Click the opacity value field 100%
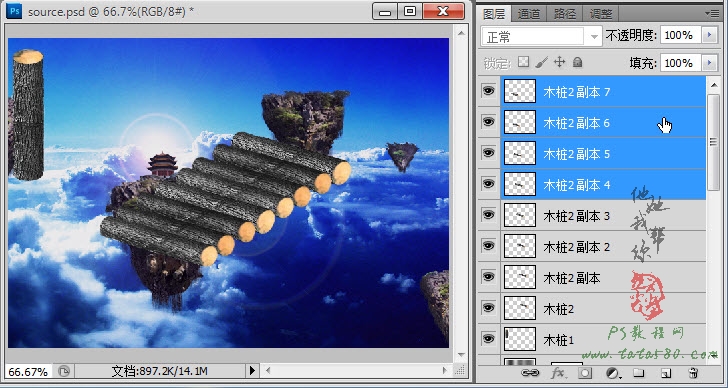The height and width of the screenshot is (388, 728). pos(681,35)
